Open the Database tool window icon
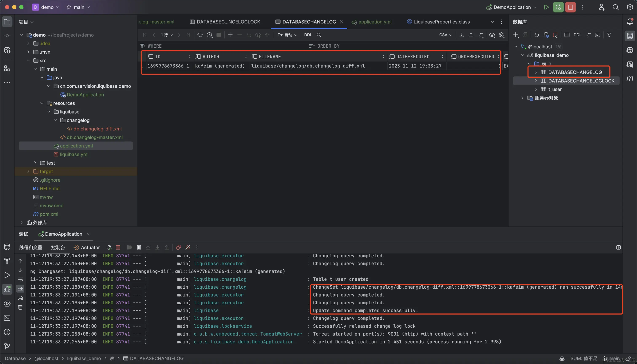 coord(630,36)
